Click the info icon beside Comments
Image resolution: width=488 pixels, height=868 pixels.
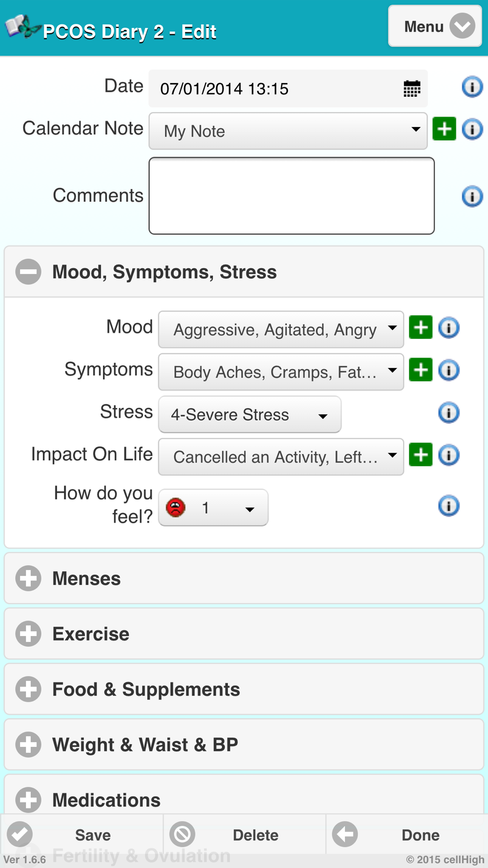pyautogui.click(x=472, y=196)
